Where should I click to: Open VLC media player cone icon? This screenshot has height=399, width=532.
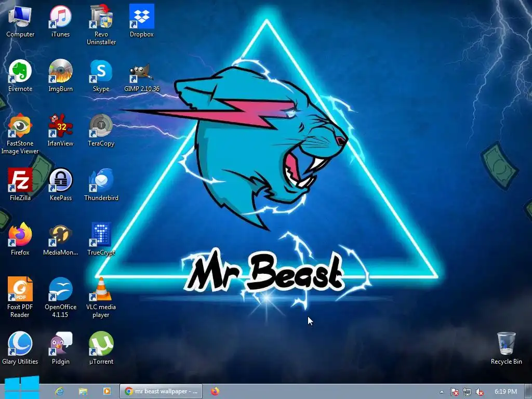[x=101, y=298]
